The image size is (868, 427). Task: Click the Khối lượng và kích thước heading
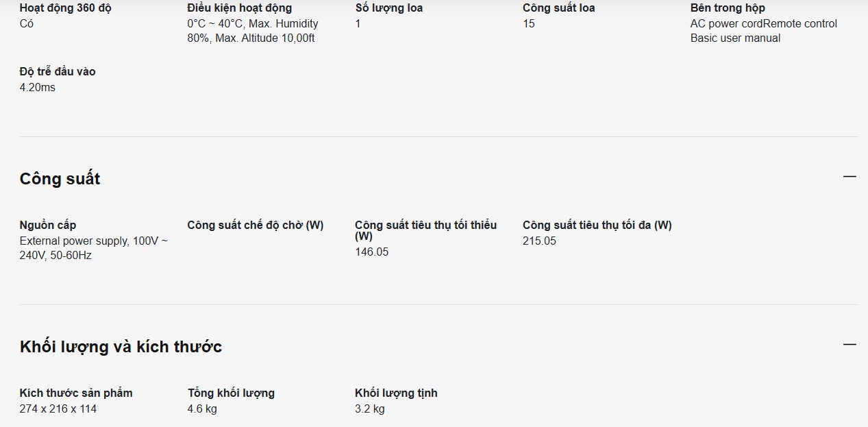(x=121, y=347)
